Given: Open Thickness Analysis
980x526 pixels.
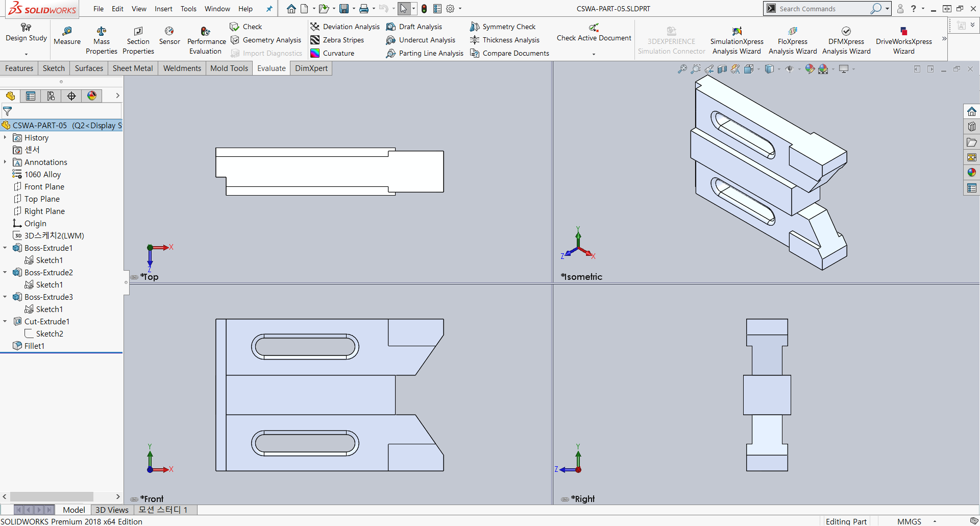Looking at the screenshot, I should [x=505, y=40].
